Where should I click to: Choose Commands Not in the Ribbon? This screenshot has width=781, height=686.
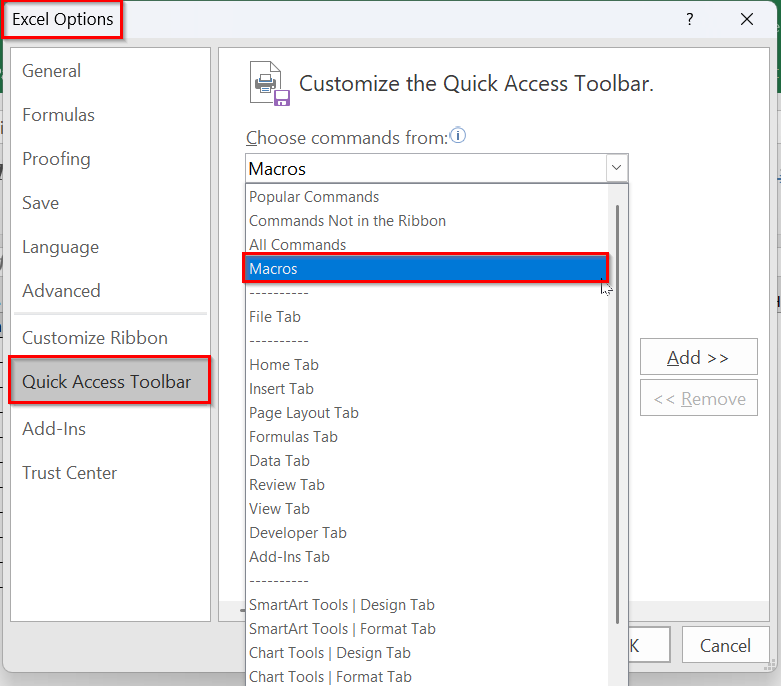point(427,221)
